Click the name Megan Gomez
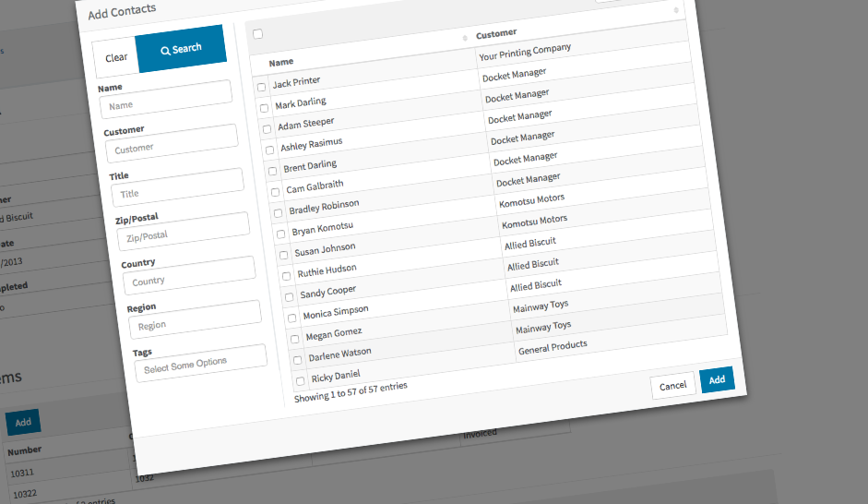Screen dimensions: 868x504 (334, 334)
